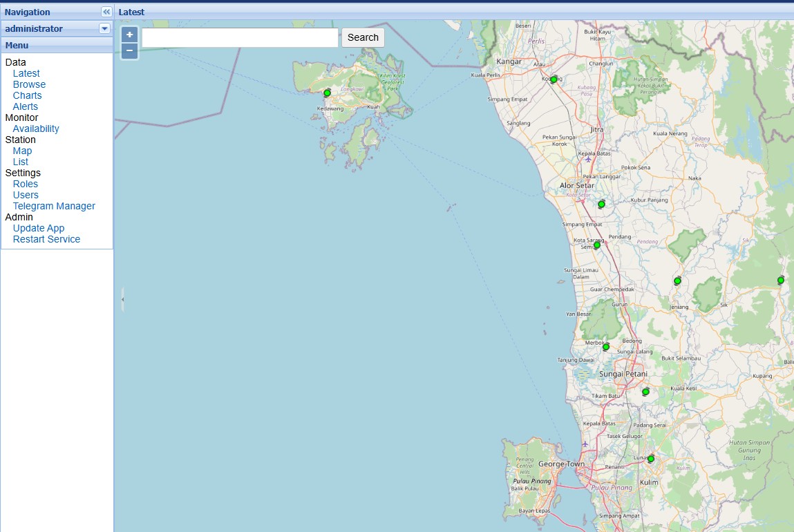Click the map search text field

240,38
